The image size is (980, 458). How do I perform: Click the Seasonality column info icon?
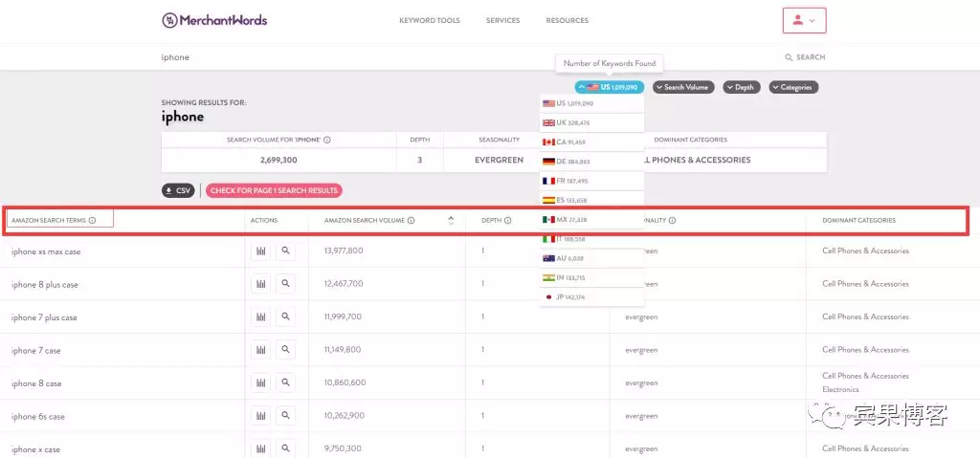(672, 221)
